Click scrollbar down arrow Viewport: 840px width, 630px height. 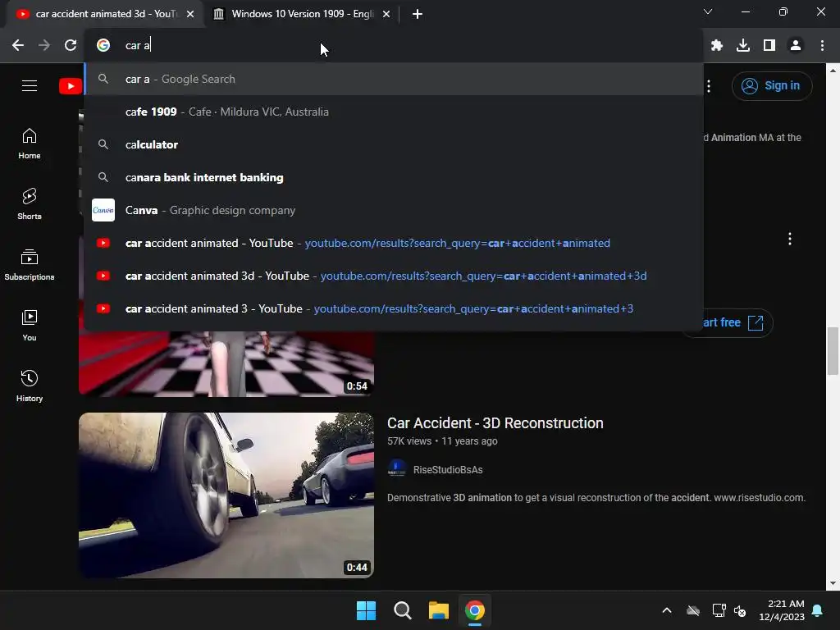(833, 583)
